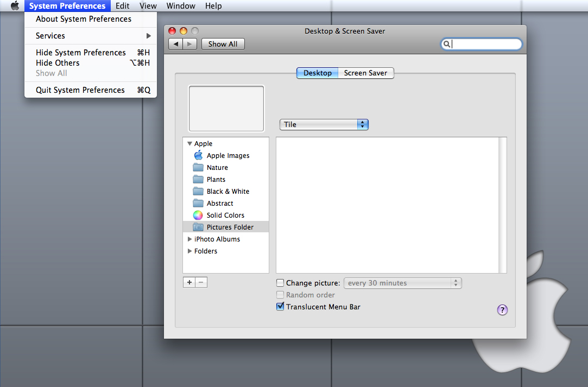Pick the Abstract folder icon
Viewport: 588px width, 387px height.
(198, 203)
